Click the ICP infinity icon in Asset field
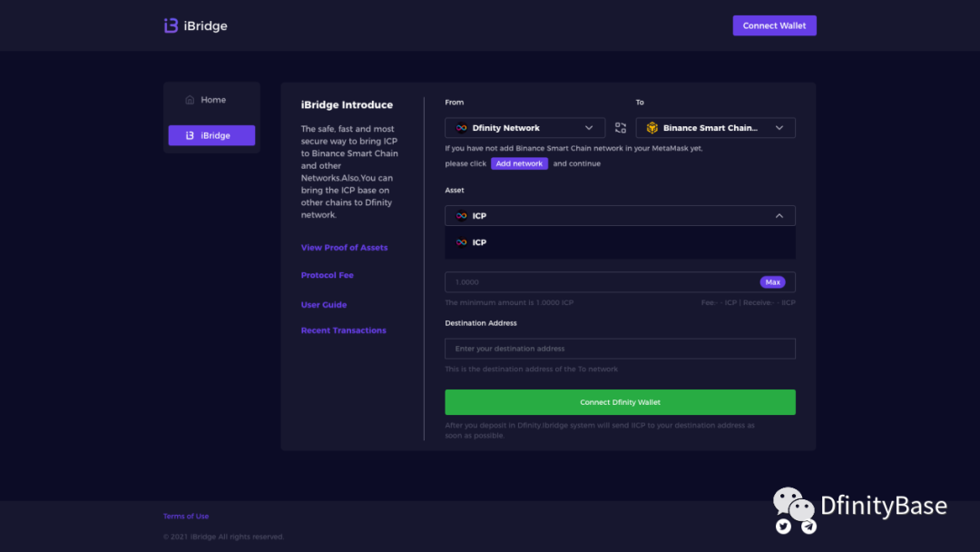980x552 pixels. point(461,216)
